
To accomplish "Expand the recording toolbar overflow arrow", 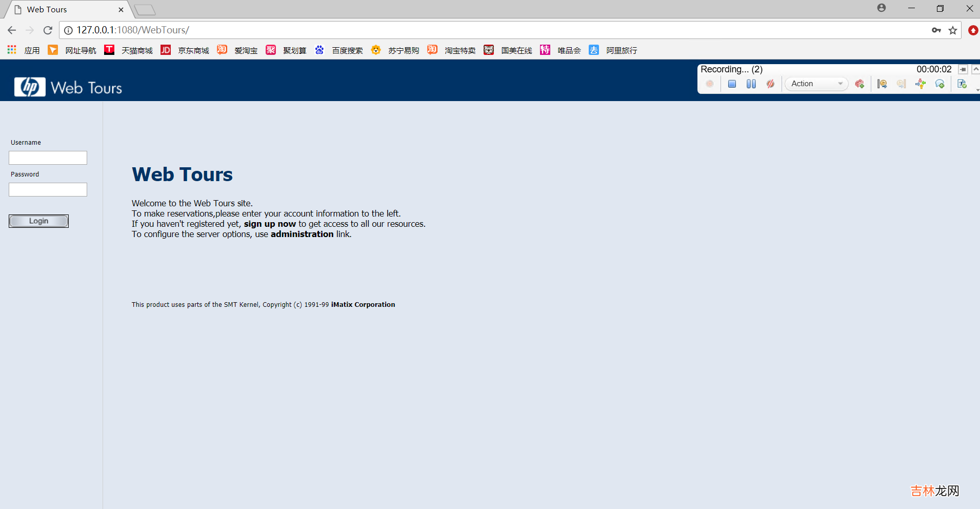I will pyautogui.click(x=977, y=90).
